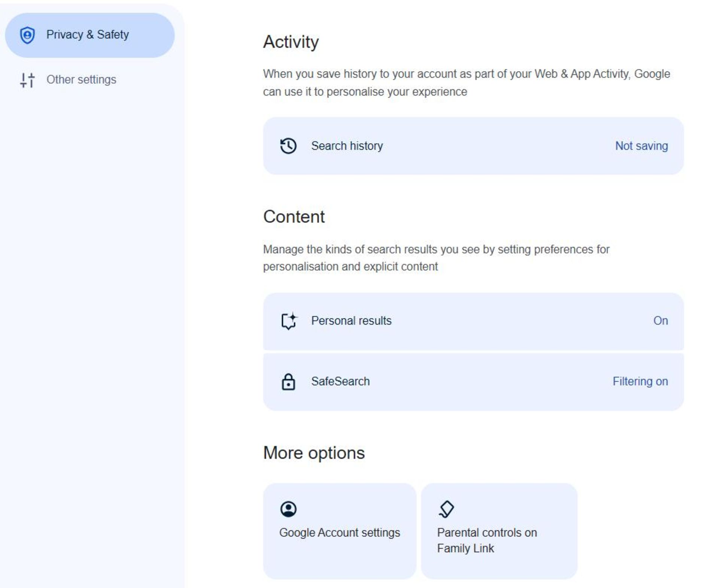Click the Other settings sliders icon

tap(27, 80)
